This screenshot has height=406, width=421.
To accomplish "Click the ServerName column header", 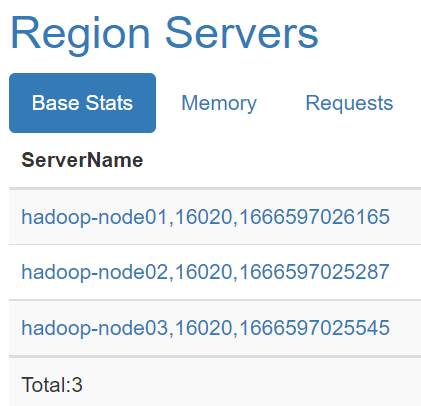I will [82, 160].
